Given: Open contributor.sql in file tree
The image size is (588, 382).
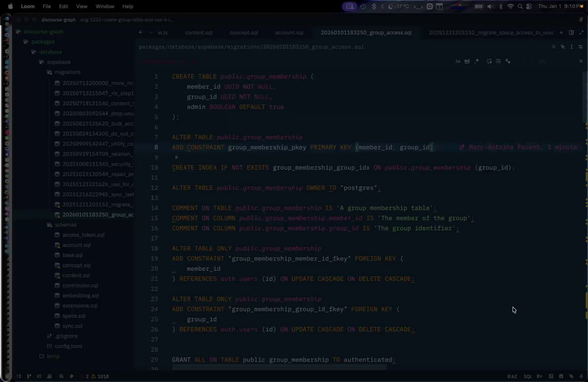Looking at the screenshot, I should point(80,285).
